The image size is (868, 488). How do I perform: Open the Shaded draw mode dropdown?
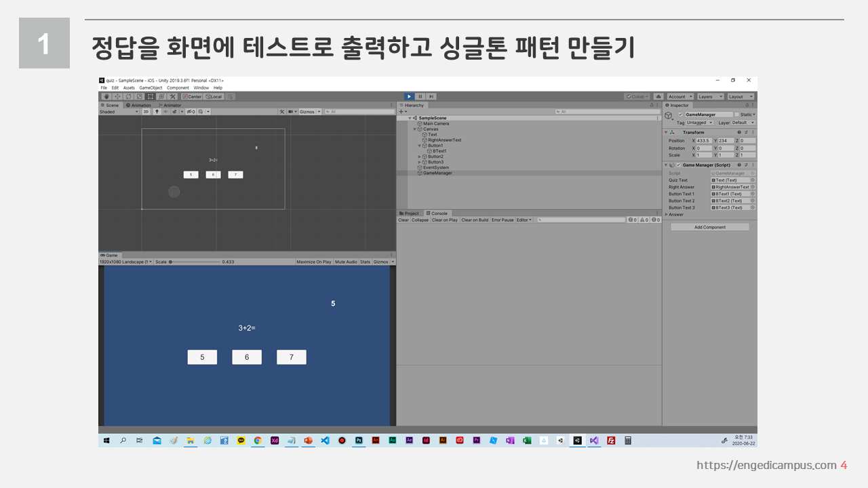[118, 112]
